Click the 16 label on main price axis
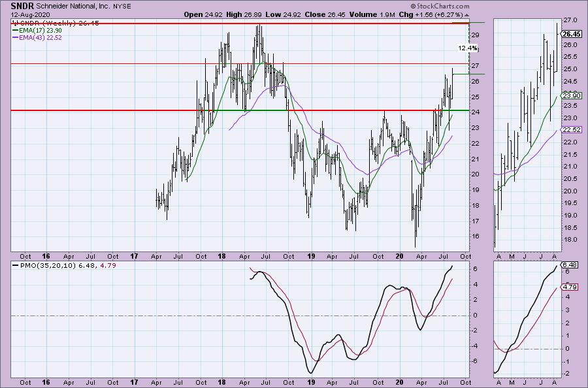Viewport: 588px width, 388px height. (x=475, y=236)
